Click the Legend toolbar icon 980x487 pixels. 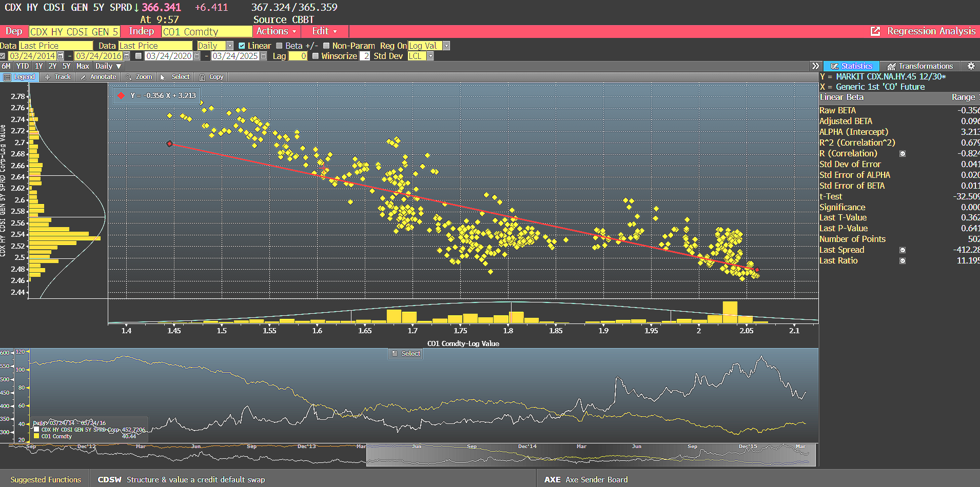point(7,77)
